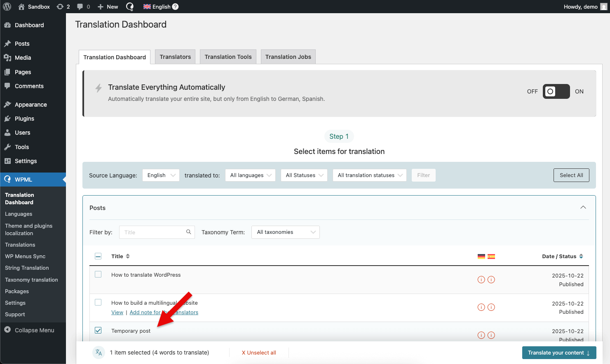The image size is (610, 364).
Task: Click the search icon in Title filter
Action: click(188, 232)
